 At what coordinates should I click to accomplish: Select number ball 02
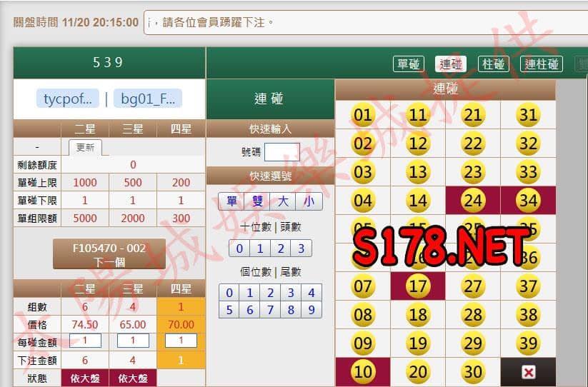point(363,144)
